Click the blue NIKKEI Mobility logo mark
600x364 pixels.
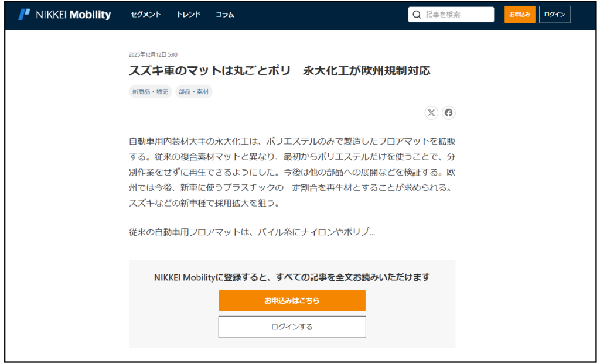(24, 15)
